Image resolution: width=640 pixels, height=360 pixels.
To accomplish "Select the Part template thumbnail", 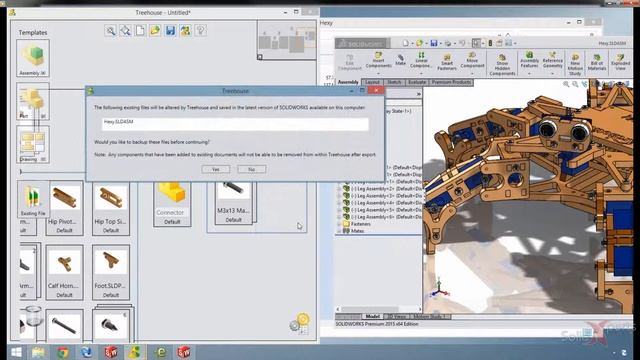I will pyautogui.click(x=33, y=101).
